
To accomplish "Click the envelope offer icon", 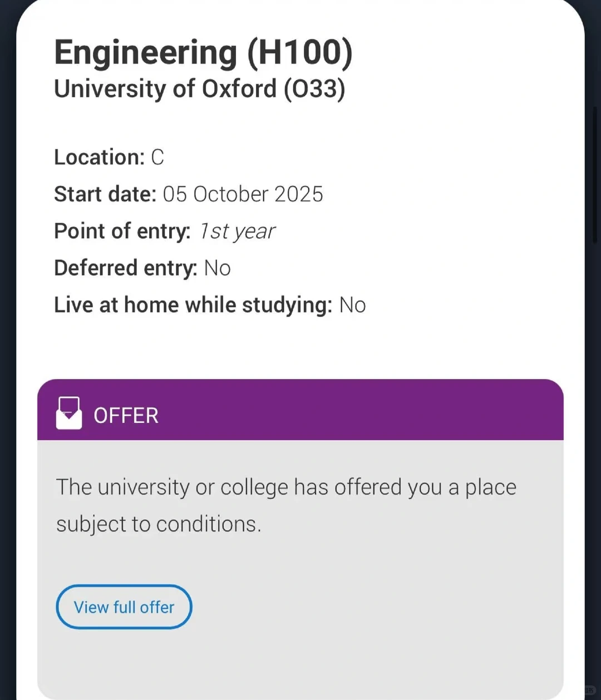I will (69, 413).
